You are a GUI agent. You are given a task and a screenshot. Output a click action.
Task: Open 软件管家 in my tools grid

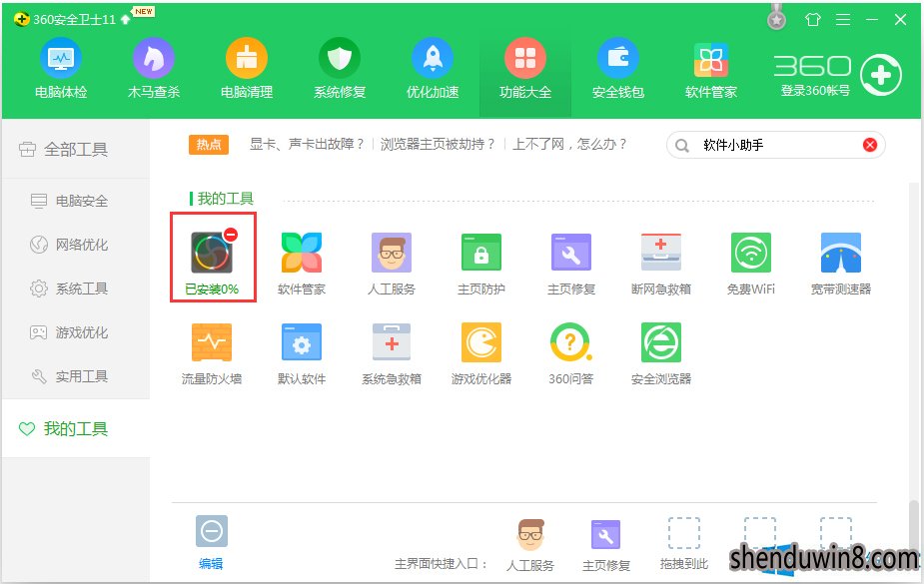301,264
